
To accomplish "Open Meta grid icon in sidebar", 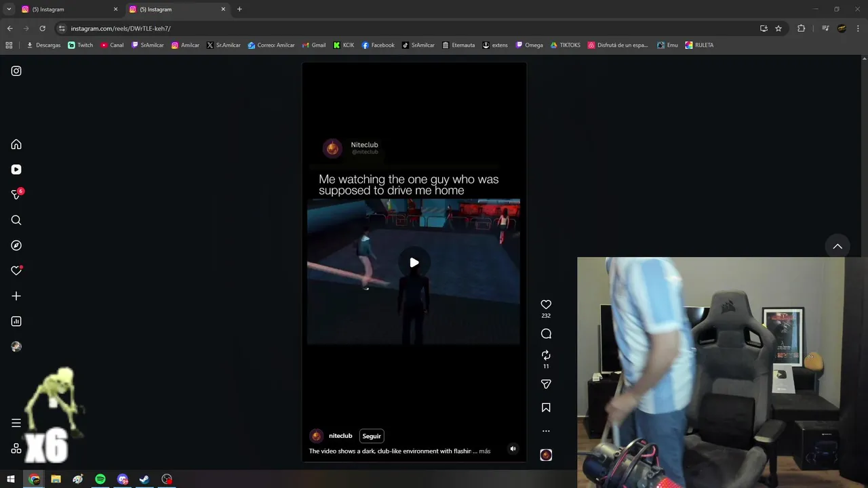I will pos(16,448).
